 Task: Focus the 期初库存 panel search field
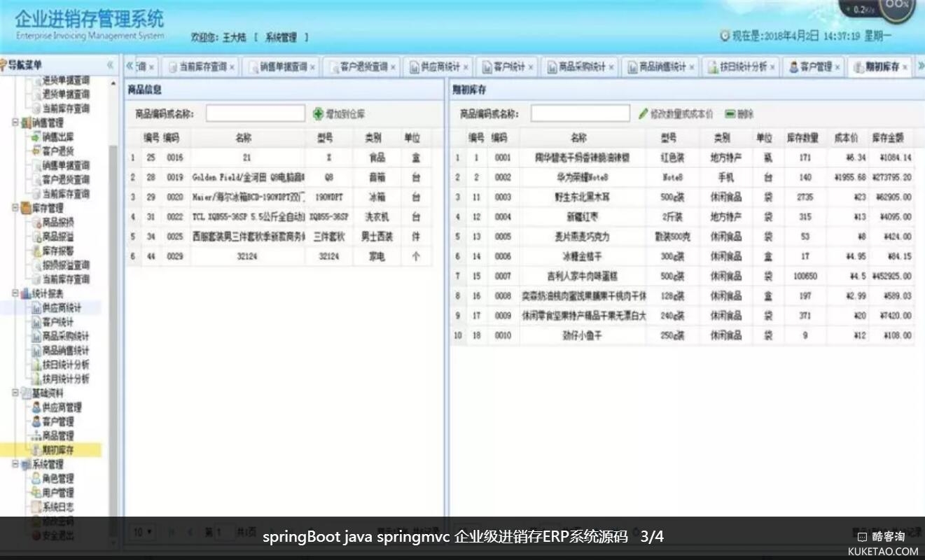click(580, 113)
